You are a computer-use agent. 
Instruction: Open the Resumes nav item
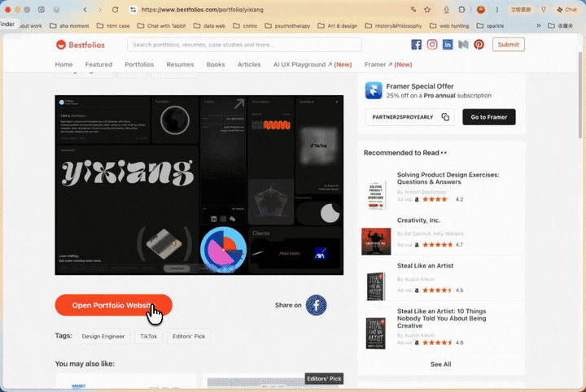[180, 64]
